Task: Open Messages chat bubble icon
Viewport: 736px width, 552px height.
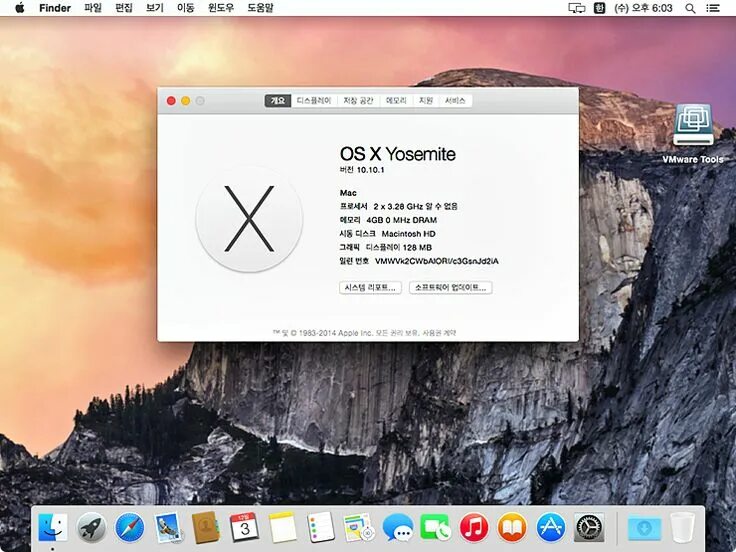Action: coord(398,528)
